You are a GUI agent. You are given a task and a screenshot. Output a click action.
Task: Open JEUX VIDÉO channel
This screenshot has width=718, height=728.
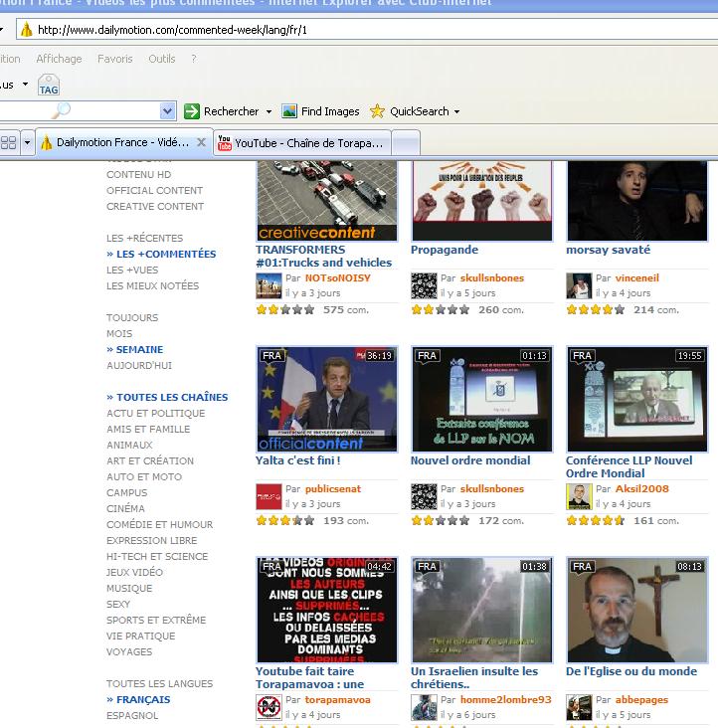pos(134,572)
